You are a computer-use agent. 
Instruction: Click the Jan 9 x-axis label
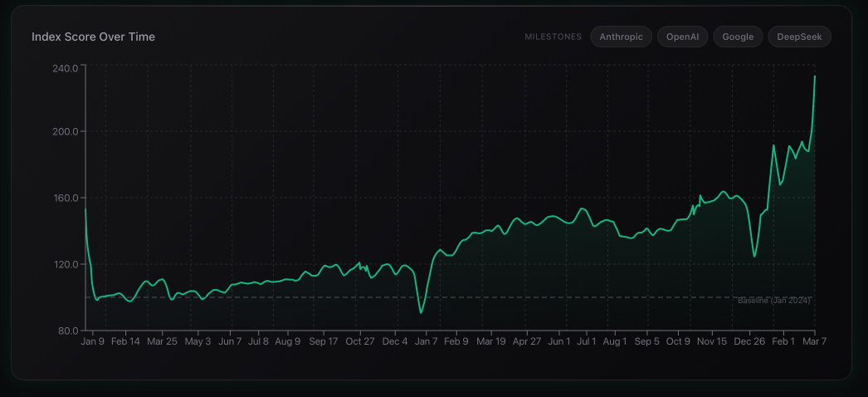(92, 341)
